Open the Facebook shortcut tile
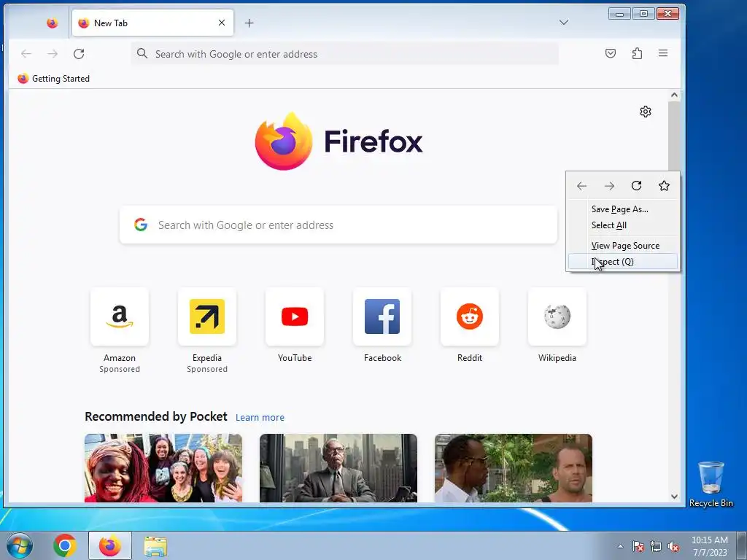The image size is (747, 560). pos(382,316)
